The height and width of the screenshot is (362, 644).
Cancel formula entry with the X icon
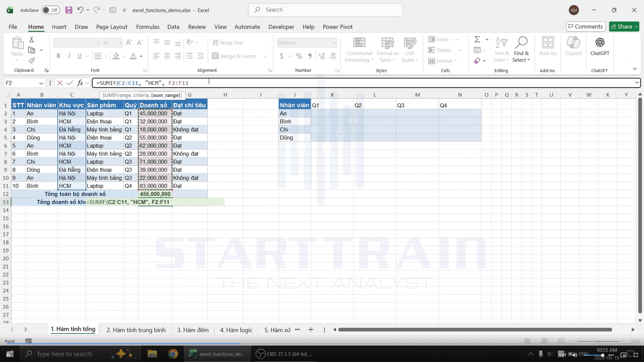[x=60, y=83]
